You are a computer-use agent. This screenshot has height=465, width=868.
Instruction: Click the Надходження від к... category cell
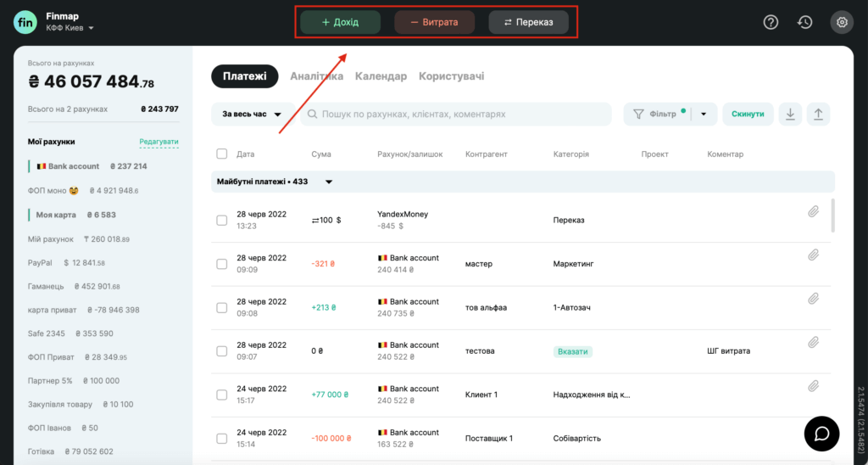591,395
